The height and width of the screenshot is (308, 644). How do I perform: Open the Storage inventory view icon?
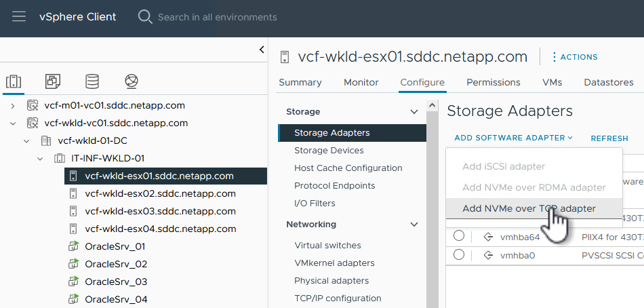coord(92,82)
